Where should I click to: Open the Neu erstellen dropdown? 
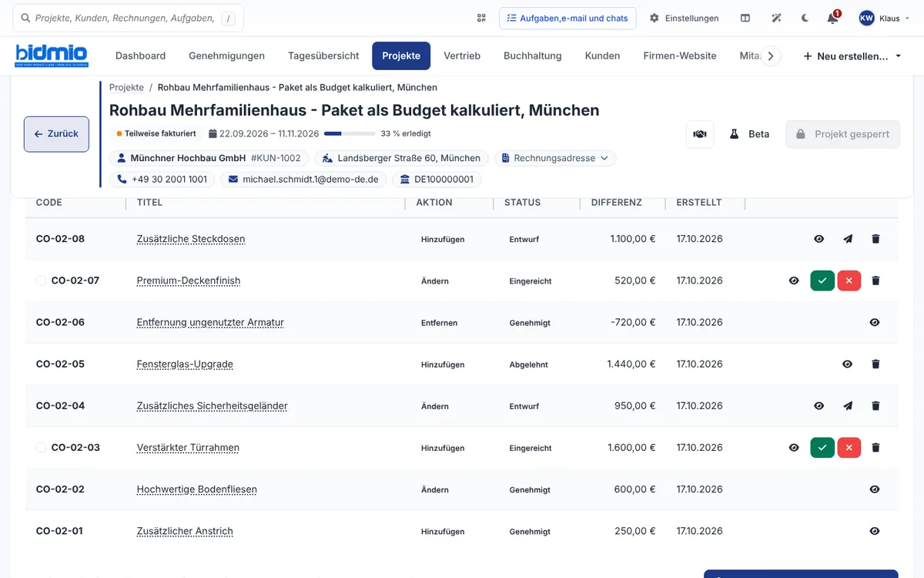click(x=852, y=56)
